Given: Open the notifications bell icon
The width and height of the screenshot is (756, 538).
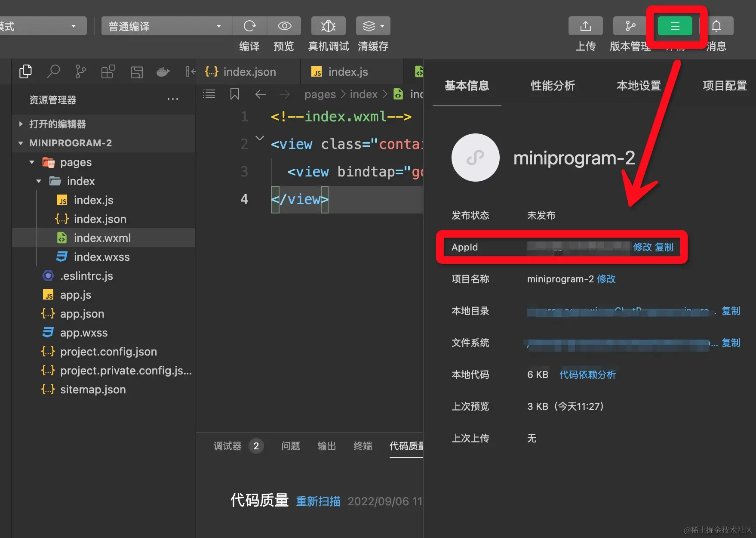Looking at the screenshot, I should click(x=716, y=26).
